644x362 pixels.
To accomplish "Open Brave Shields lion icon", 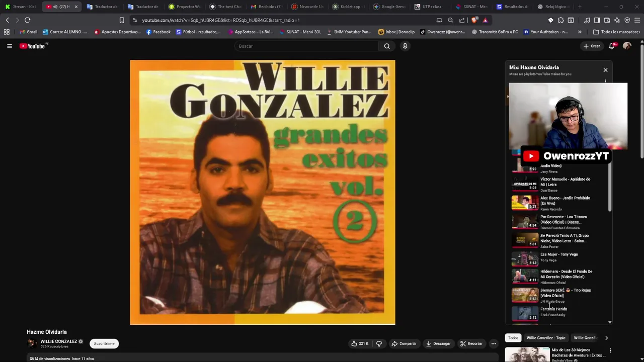I will (x=474, y=20).
